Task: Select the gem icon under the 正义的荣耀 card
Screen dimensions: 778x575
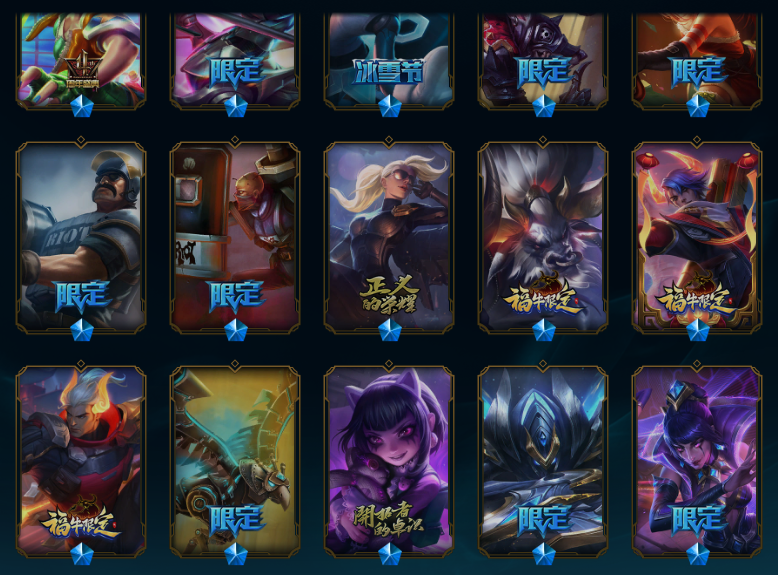Action: point(389,330)
